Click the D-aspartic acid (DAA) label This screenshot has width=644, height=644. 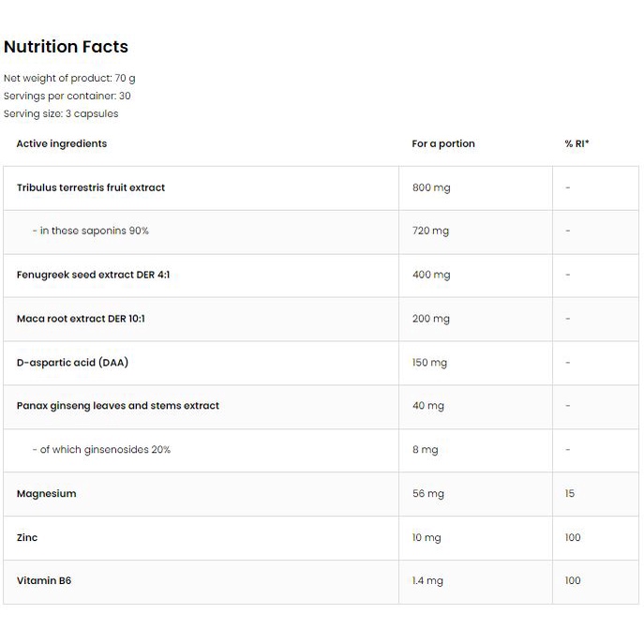click(72, 362)
